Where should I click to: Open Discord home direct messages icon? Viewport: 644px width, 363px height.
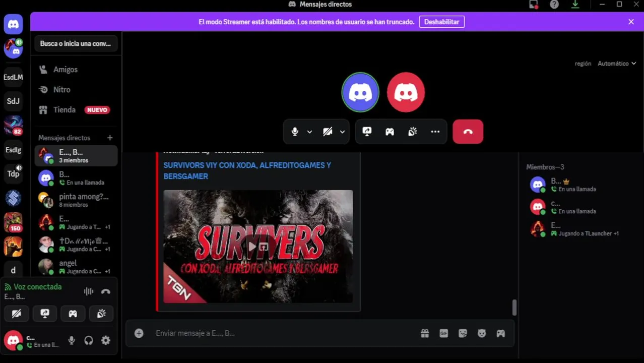(x=13, y=24)
